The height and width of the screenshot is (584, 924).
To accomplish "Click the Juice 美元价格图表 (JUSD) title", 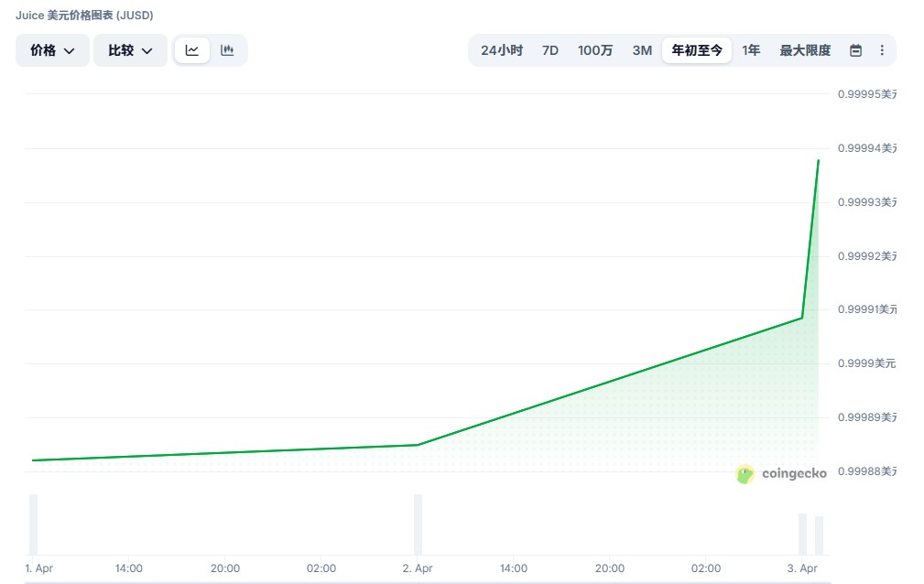I will tap(84, 15).
